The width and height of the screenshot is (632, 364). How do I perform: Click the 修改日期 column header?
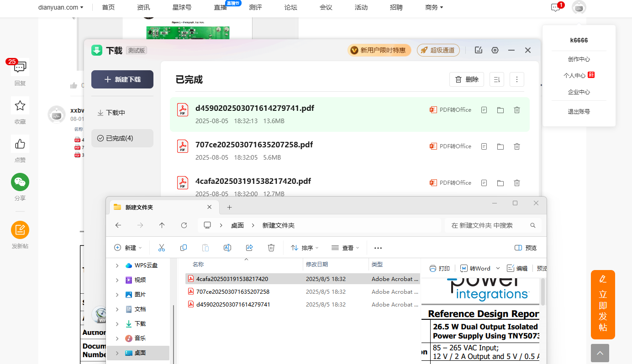click(317, 264)
